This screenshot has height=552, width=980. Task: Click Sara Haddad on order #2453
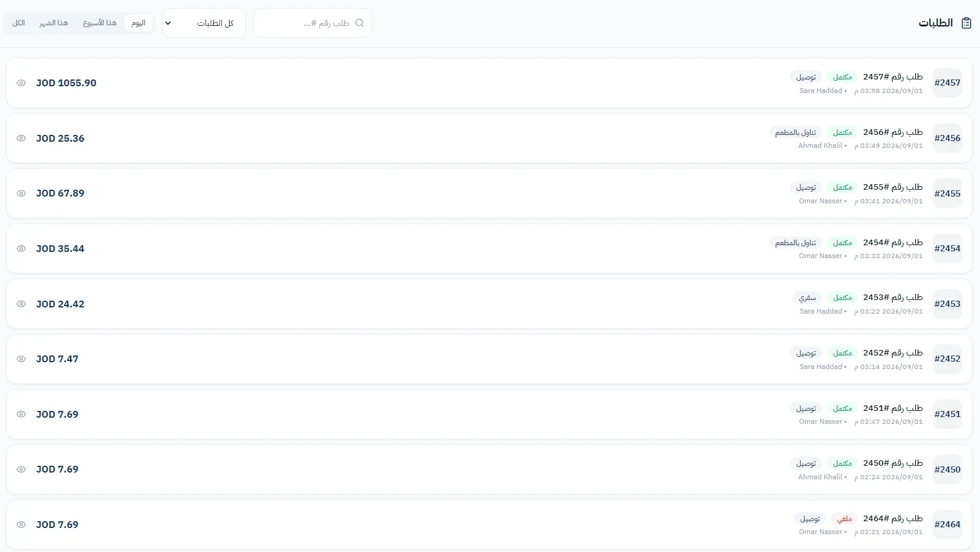821,311
